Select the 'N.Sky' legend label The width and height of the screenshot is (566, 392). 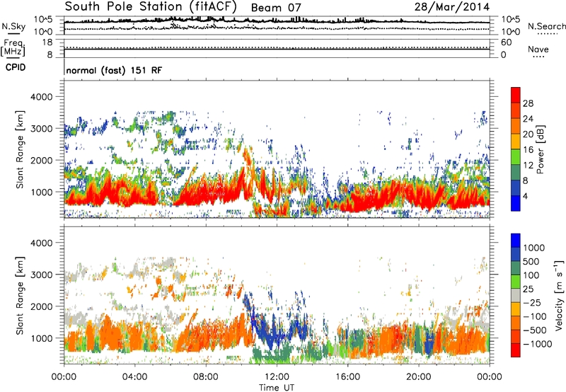[x=13, y=26]
